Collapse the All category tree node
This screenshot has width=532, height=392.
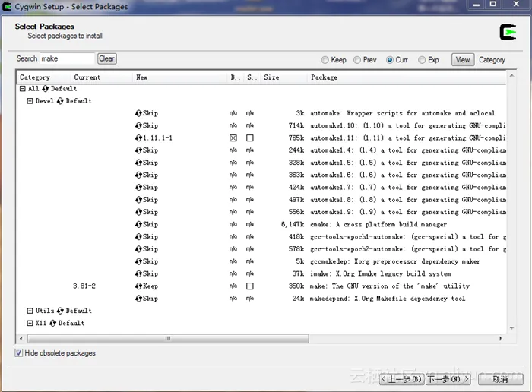click(x=22, y=89)
